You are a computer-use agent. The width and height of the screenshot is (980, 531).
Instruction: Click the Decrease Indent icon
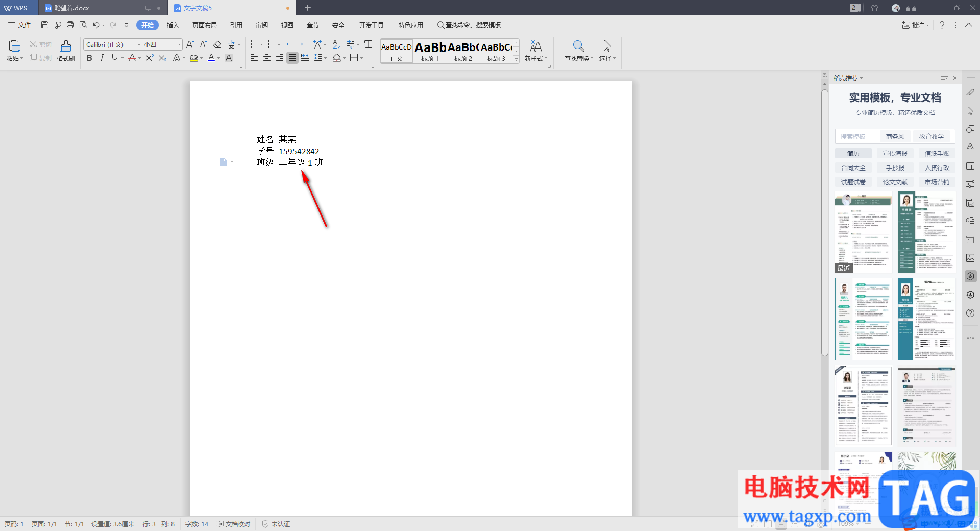pyautogui.click(x=290, y=44)
